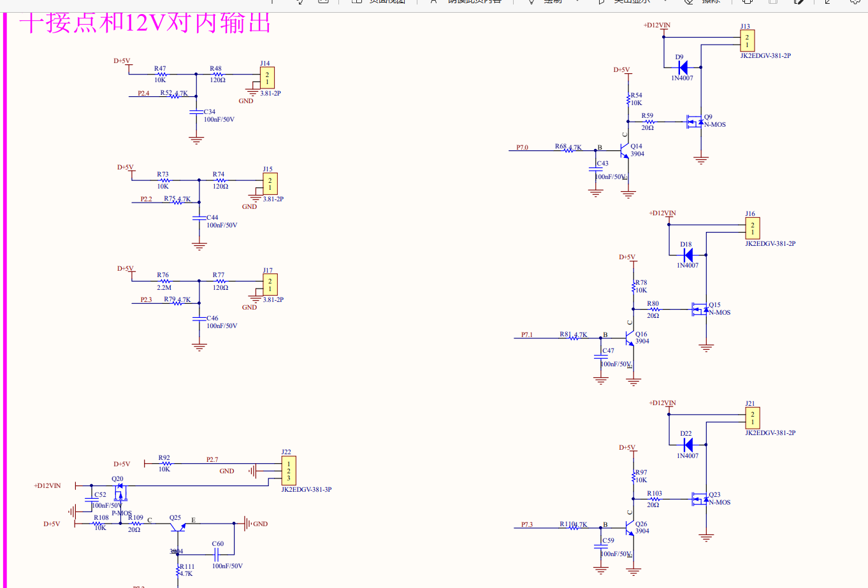This screenshot has height=588, width=868.
Task: Click the 'JK2EDGV-381-3P' part name
Action: tap(307, 489)
